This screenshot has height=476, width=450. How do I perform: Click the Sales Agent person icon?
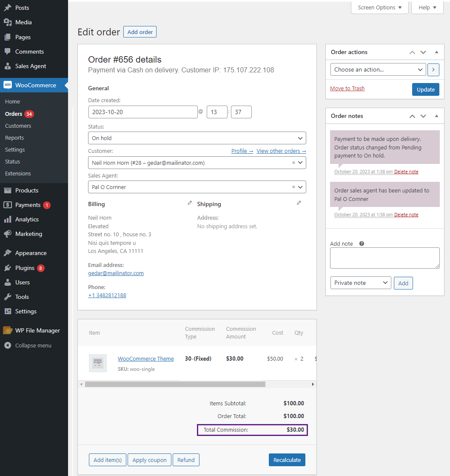(x=8, y=66)
